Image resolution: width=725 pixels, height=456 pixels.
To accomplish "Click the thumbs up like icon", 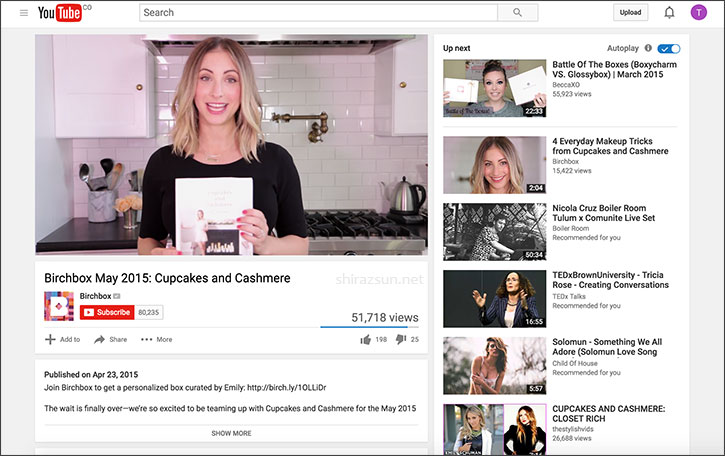I will 365,340.
